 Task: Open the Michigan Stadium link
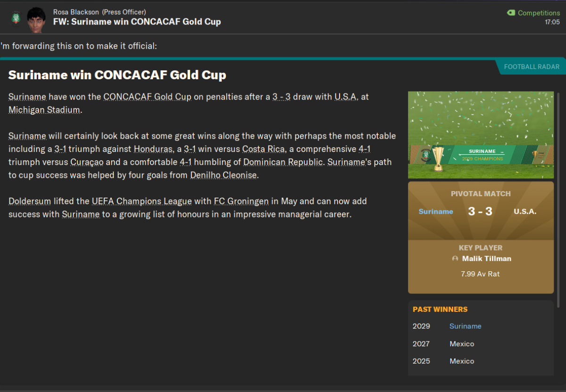point(44,110)
